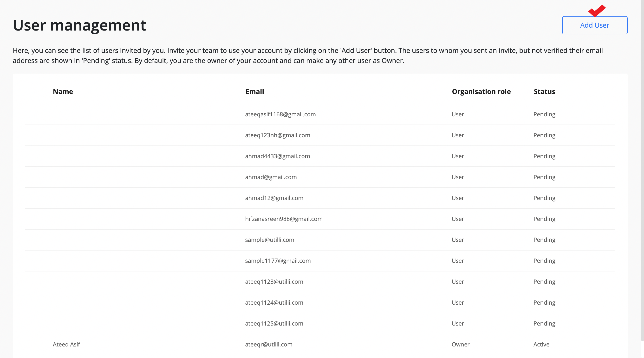Click the ateeq123nh@gmail.com email
Screen dimensions: 644x358
[x=278, y=135]
